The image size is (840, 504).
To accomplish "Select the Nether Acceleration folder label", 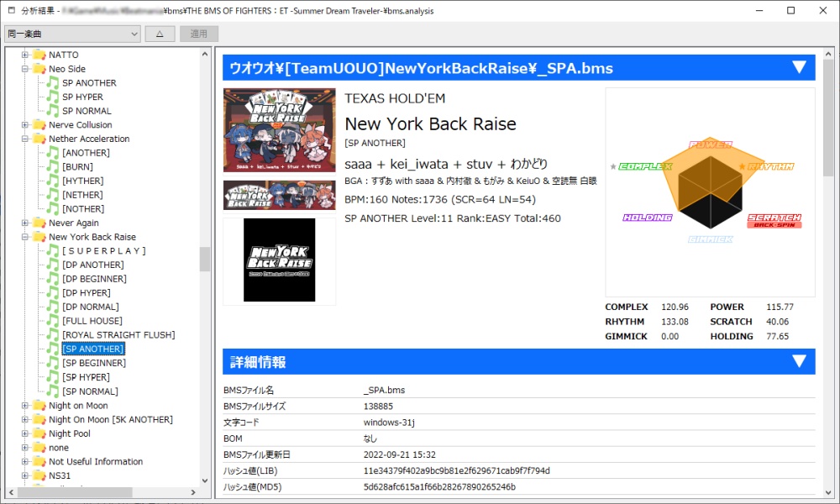I will click(89, 139).
